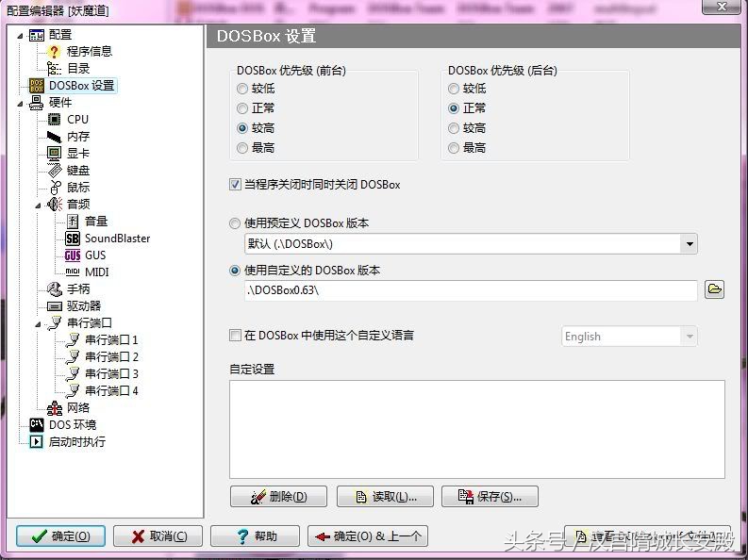Click the 目录 tree icon

coord(55,69)
